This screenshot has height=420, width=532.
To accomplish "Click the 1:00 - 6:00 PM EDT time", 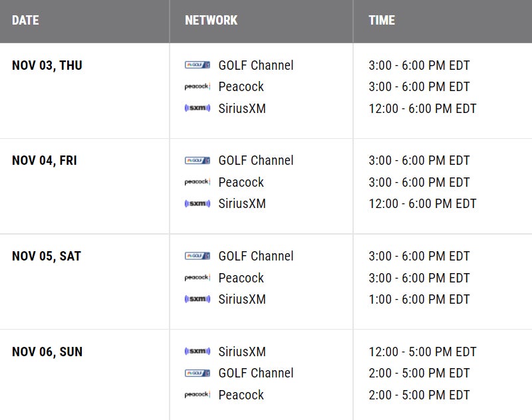I will (419, 299).
